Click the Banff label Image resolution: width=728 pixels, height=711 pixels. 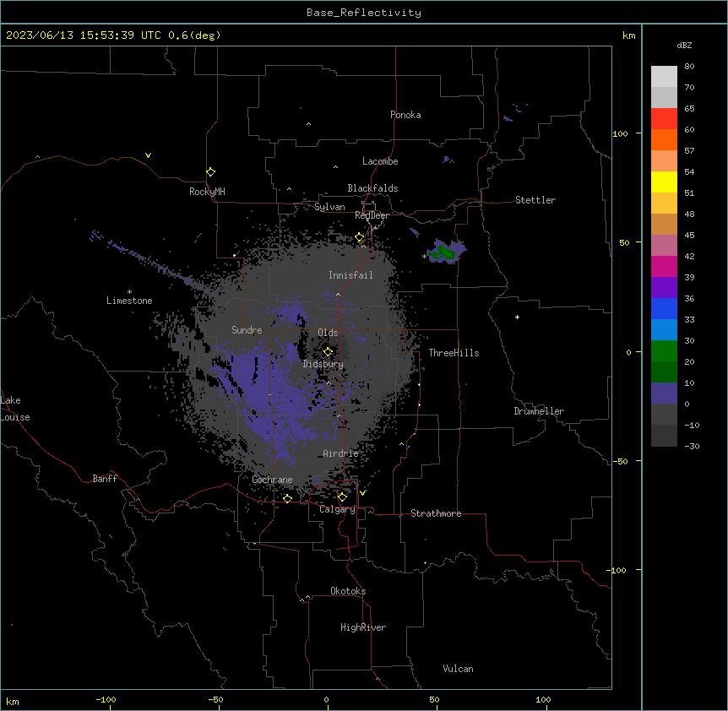(x=105, y=479)
